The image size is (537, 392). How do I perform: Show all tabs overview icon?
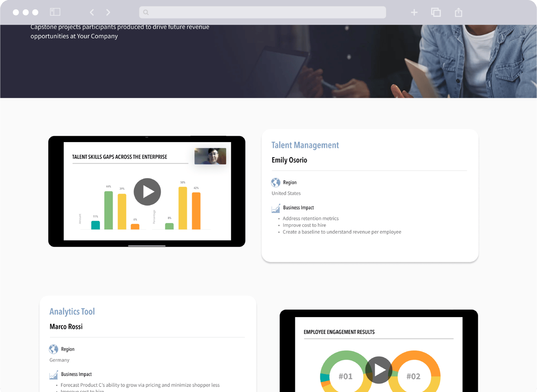[436, 12]
